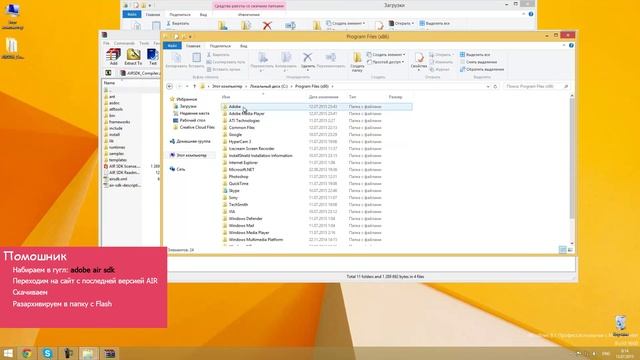
Task: Click Back arrow in Program Files window
Action: click(x=170, y=87)
